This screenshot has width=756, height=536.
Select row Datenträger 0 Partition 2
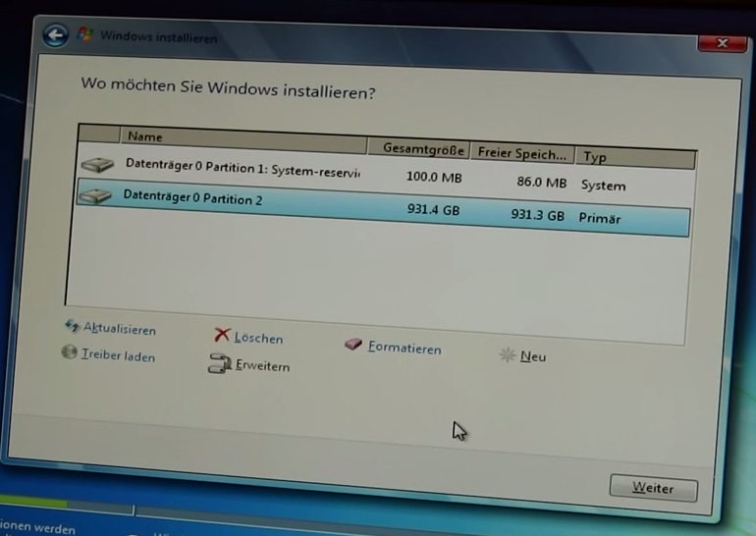(x=383, y=207)
